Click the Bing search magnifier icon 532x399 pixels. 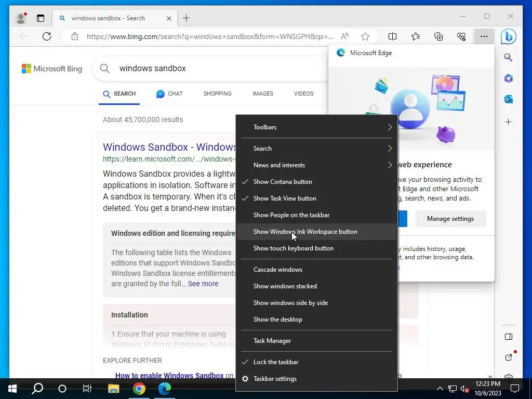click(105, 69)
